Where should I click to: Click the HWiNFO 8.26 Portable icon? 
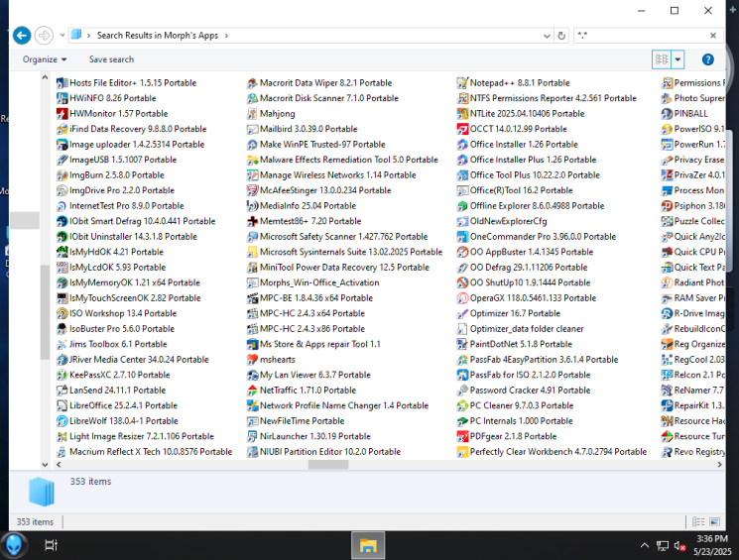tap(62, 98)
